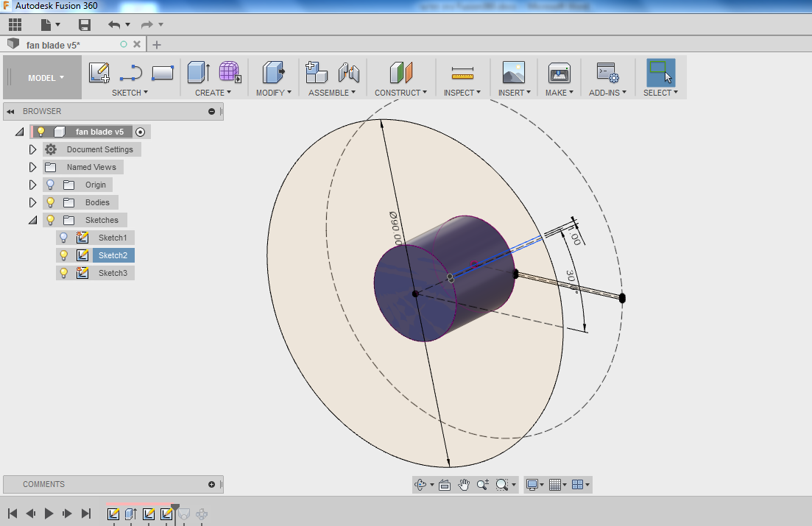This screenshot has height=526, width=812.
Task: Collapse the Sketches folder
Action: [32, 220]
